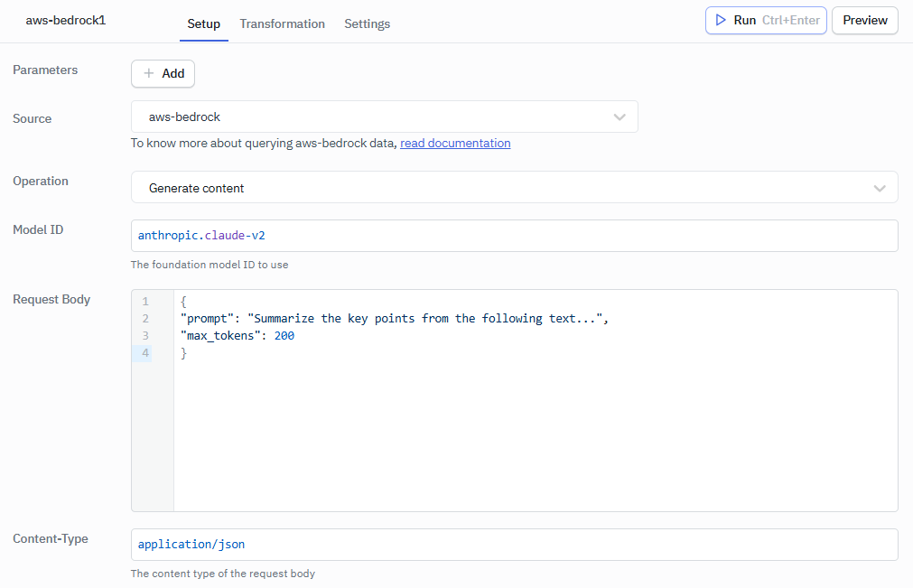Click the "max_tokens" key in request body
913x588 pixels.
pos(220,335)
